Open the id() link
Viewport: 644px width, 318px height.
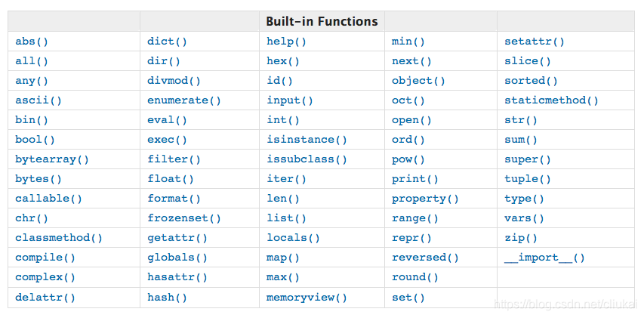click(x=280, y=81)
